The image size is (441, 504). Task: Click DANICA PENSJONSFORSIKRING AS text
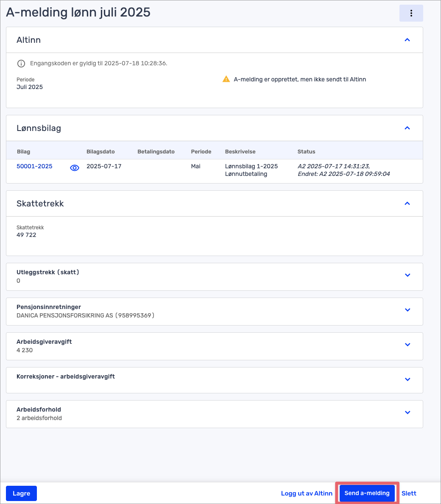pyautogui.click(x=65, y=316)
